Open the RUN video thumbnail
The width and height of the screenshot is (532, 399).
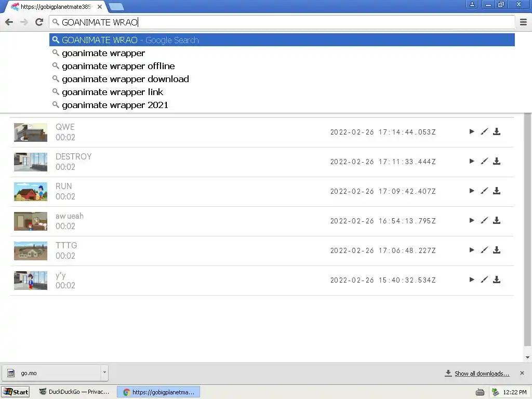click(31, 191)
